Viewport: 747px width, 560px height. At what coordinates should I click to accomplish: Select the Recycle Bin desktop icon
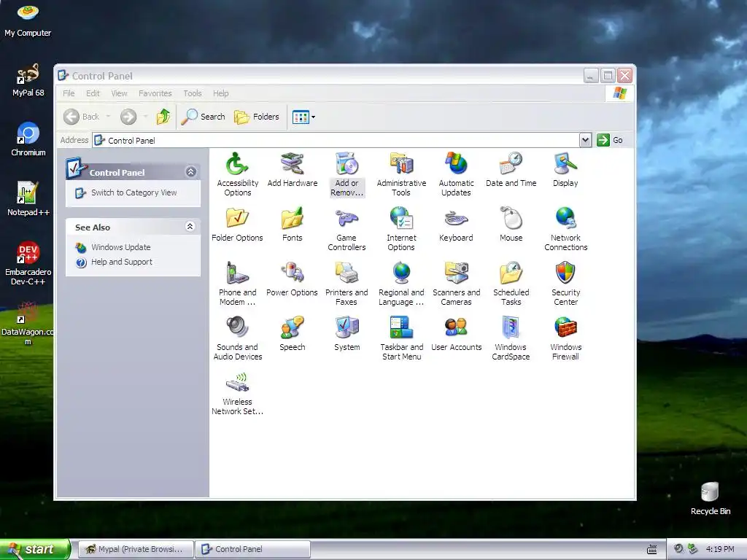(x=710, y=499)
